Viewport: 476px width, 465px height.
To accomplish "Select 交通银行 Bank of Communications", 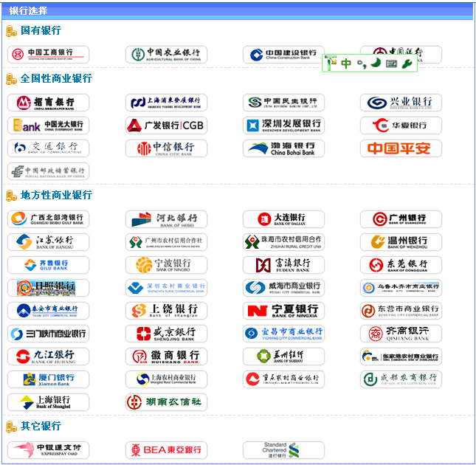I will tap(48, 148).
